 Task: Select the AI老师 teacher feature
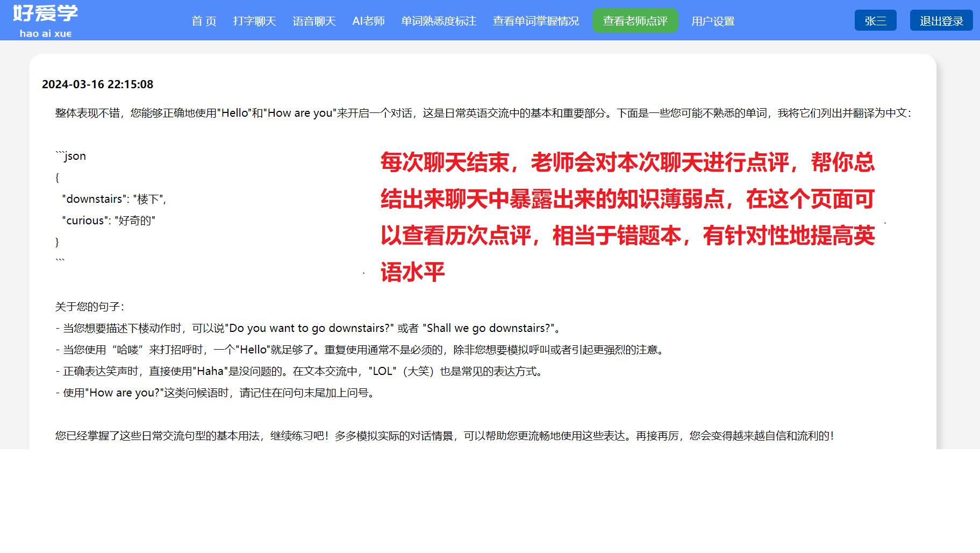pos(369,20)
